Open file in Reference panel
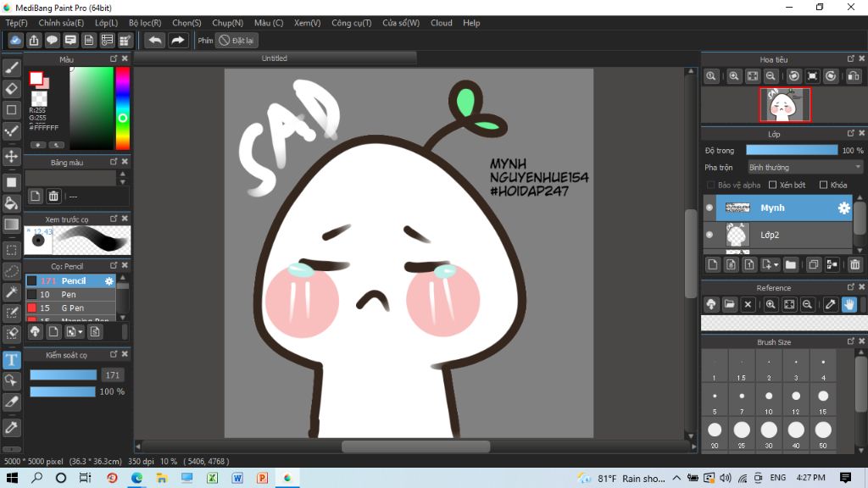 pyautogui.click(x=730, y=304)
